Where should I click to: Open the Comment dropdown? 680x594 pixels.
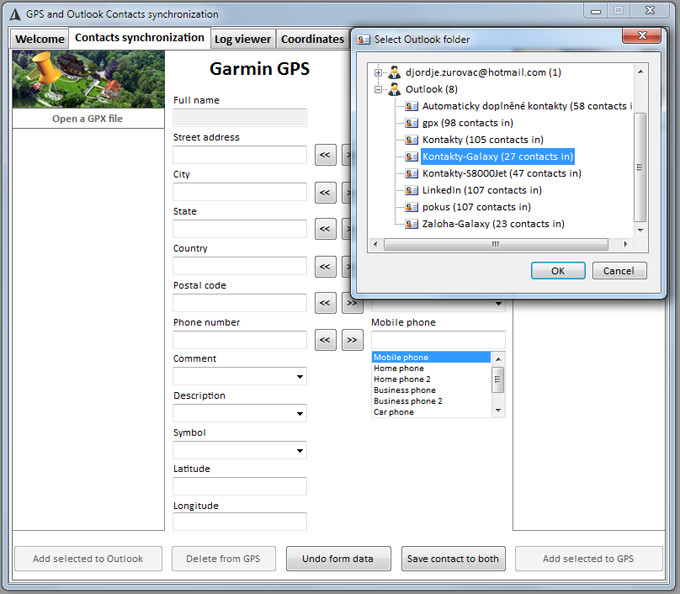(x=300, y=376)
